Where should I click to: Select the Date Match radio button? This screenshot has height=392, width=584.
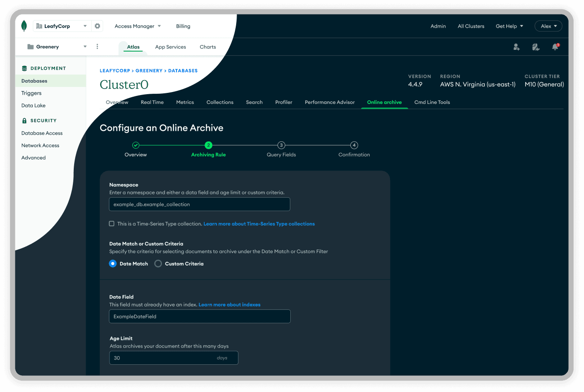pos(112,263)
